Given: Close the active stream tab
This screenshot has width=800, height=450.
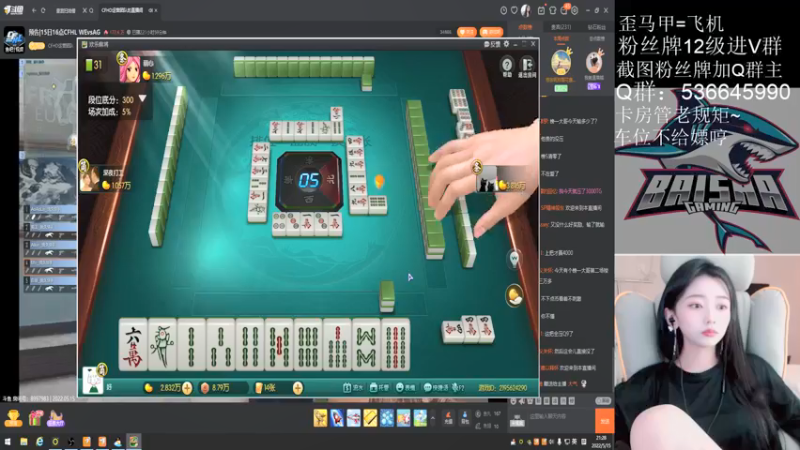Looking at the screenshot, I should (156, 10).
